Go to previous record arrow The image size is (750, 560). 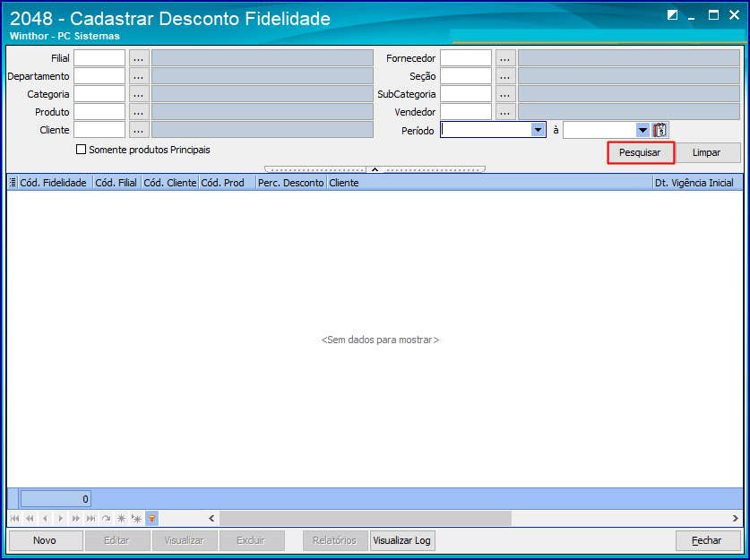tap(45, 519)
